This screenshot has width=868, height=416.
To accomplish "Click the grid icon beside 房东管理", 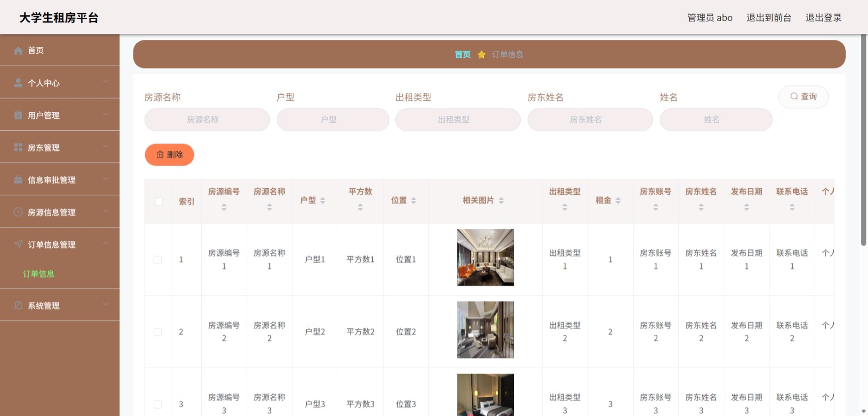I will point(18,147).
